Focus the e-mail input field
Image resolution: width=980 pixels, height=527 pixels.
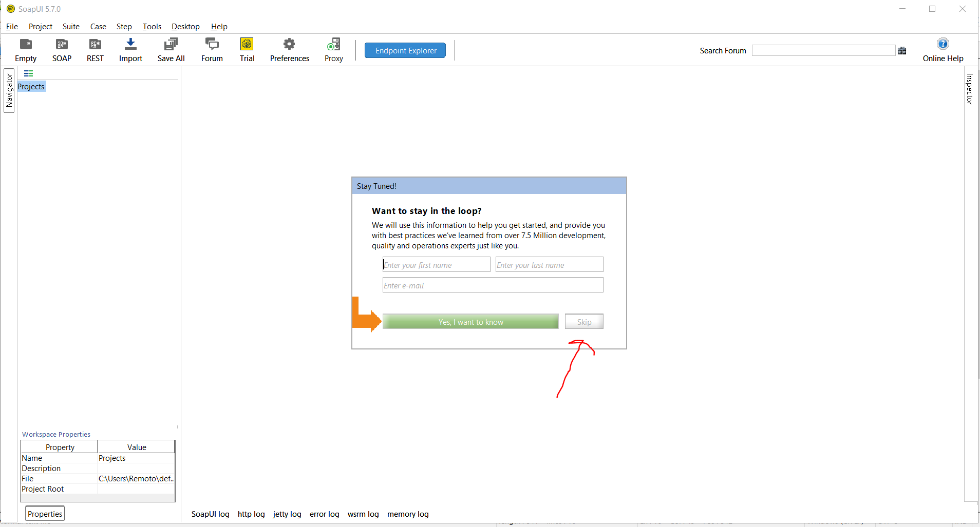coord(493,285)
